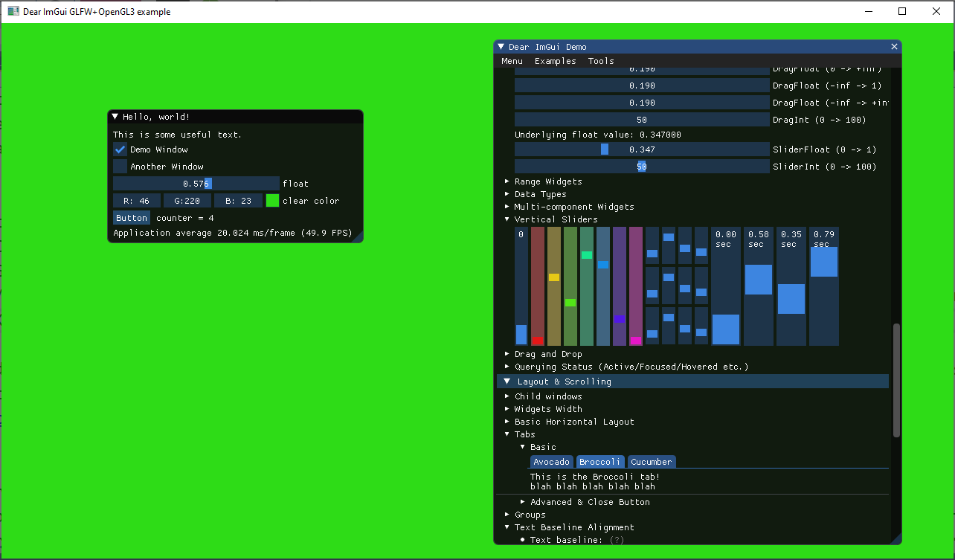Open the Menu menu in the demo window
955x560 pixels.
[512, 61]
